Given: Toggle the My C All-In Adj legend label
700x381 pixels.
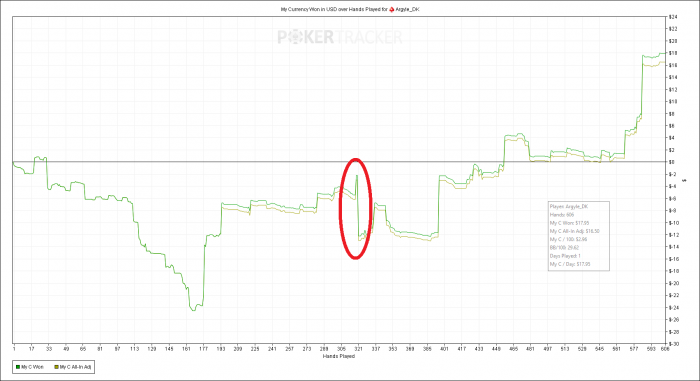Looking at the screenshot, I should pyautogui.click(x=75, y=367).
